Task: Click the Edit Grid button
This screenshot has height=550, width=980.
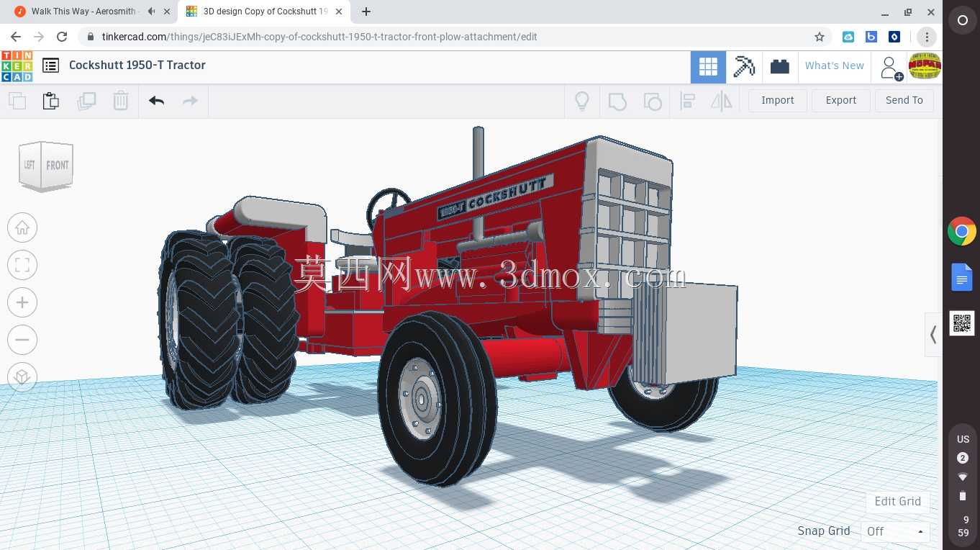Action: [898, 502]
